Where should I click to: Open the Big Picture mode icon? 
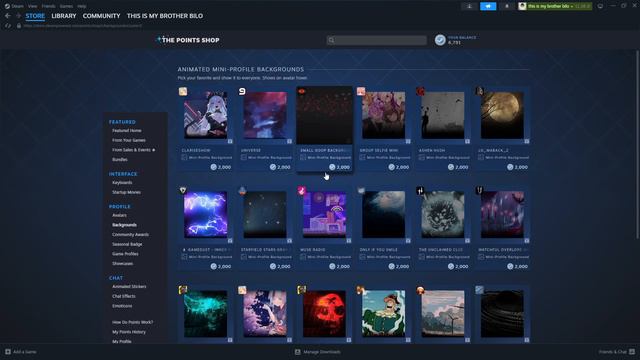600,6
